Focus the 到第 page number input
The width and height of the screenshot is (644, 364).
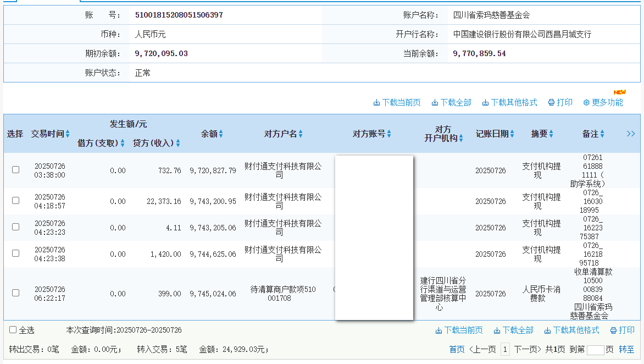[x=595, y=350]
